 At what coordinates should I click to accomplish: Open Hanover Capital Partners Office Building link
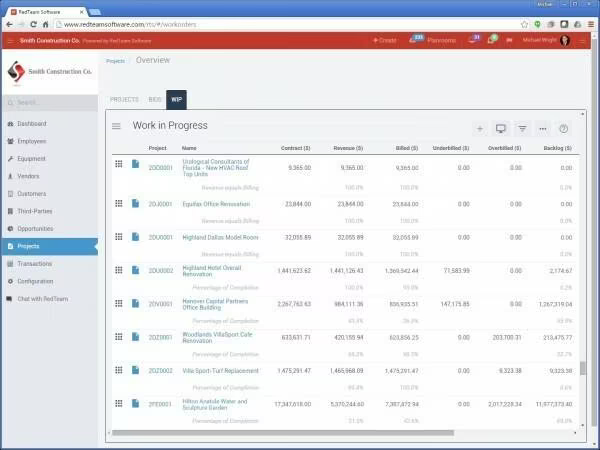pyautogui.click(x=215, y=305)
